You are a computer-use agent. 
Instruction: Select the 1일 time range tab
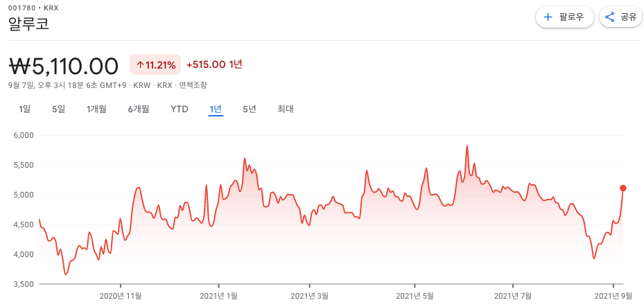[x=25, y=109]
